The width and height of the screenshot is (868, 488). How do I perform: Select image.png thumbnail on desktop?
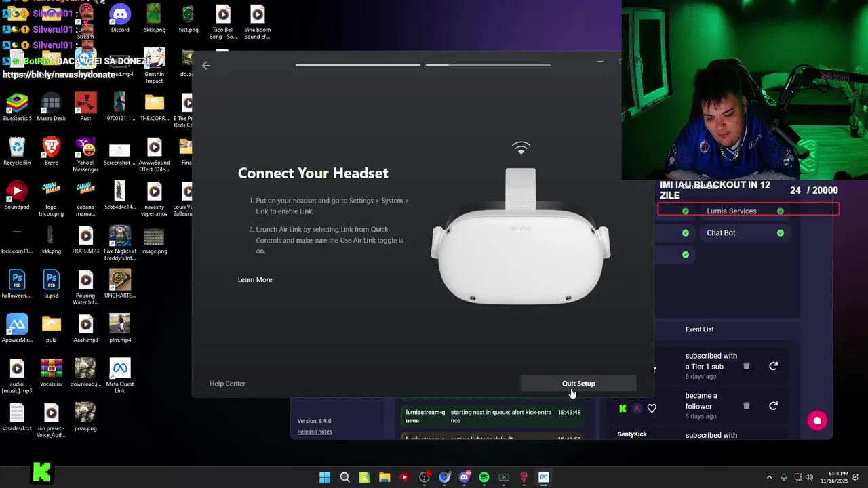(154, 241)
